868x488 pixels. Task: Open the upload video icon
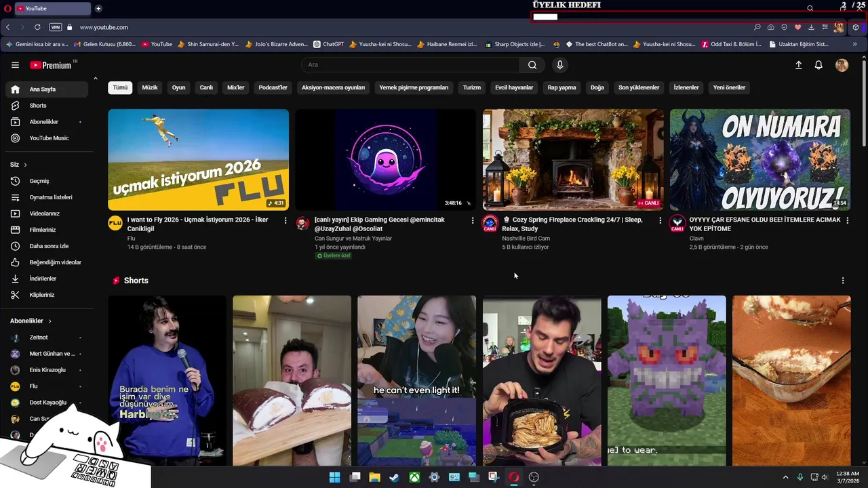tap(798, 65)
